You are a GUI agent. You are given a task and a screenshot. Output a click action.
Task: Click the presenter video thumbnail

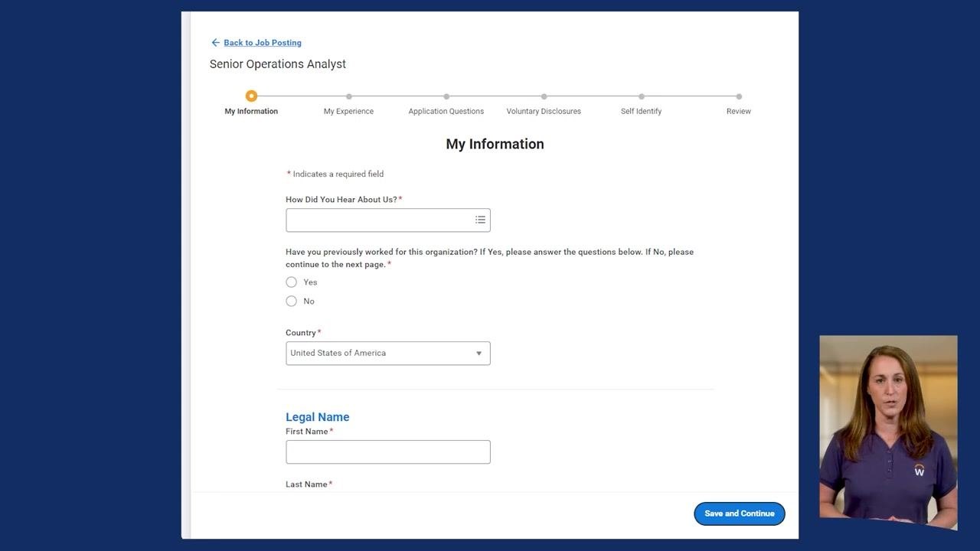888,432
